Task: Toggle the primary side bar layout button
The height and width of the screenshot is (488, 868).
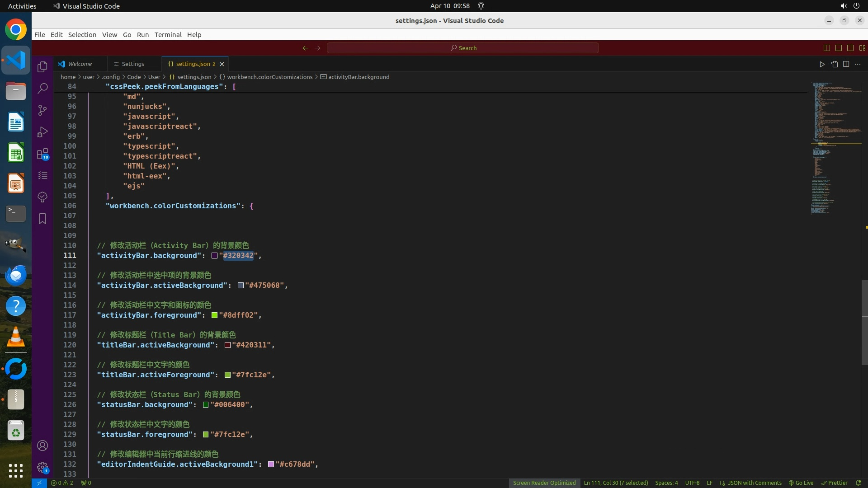Action: (x=827, y=48)
